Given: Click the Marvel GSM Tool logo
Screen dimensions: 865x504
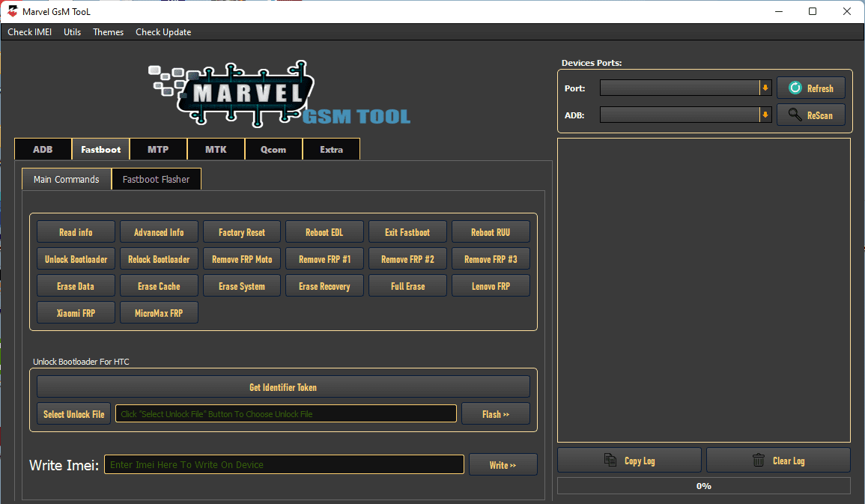Looking at the screenshot, I should [279, 94].
